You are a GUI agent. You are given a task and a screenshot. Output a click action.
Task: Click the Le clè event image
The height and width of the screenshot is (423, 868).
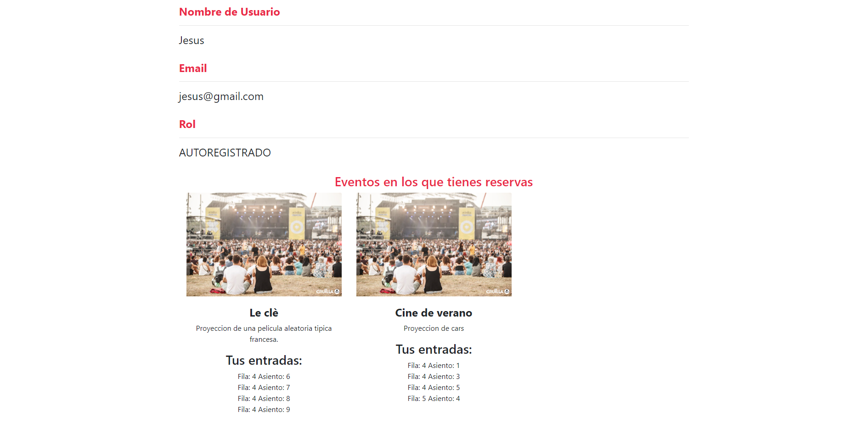(264, 245)
